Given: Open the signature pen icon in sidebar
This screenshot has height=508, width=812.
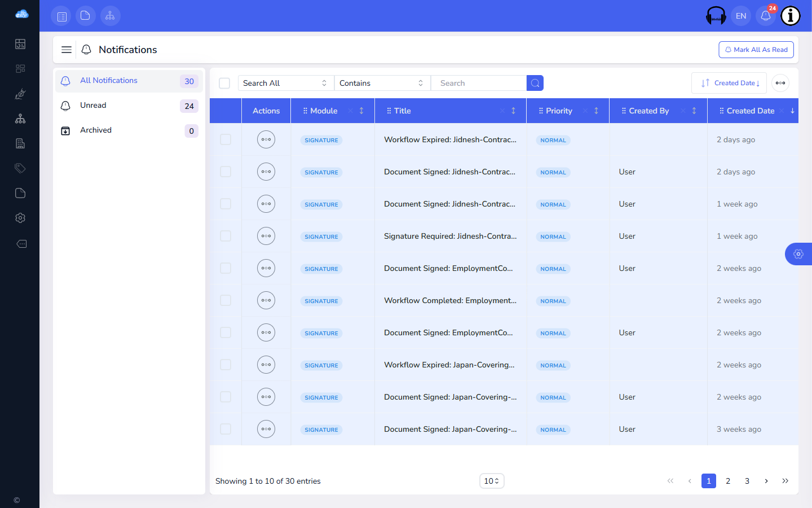Looking at the screenshot, I should 20,94.
